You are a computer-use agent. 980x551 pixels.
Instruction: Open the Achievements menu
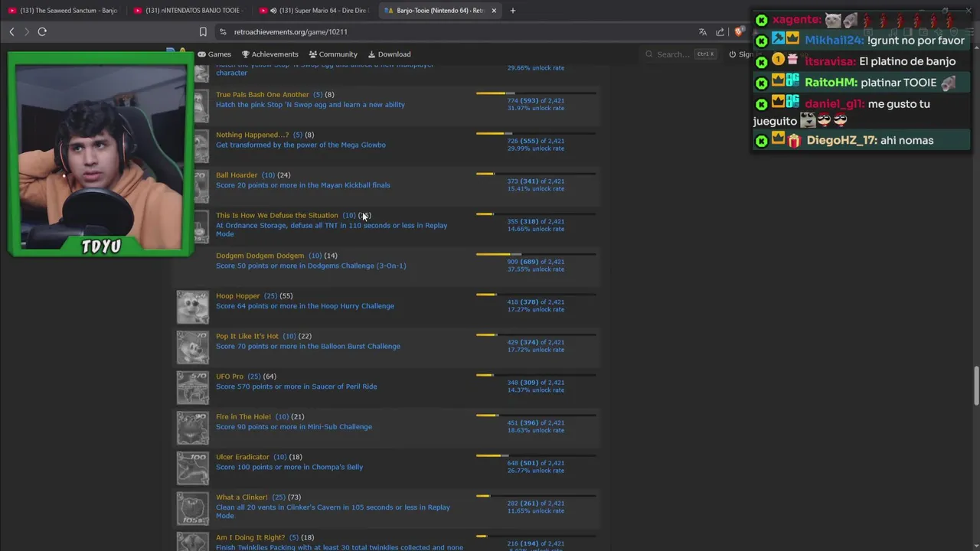tap(270, 54)
